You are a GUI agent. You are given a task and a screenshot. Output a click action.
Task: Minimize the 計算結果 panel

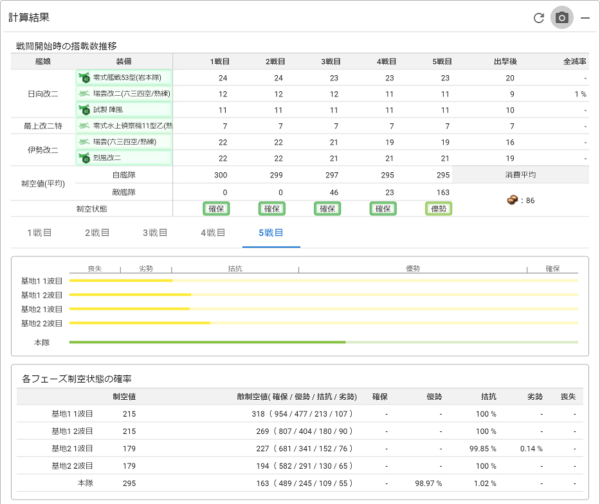click(585, 18)
